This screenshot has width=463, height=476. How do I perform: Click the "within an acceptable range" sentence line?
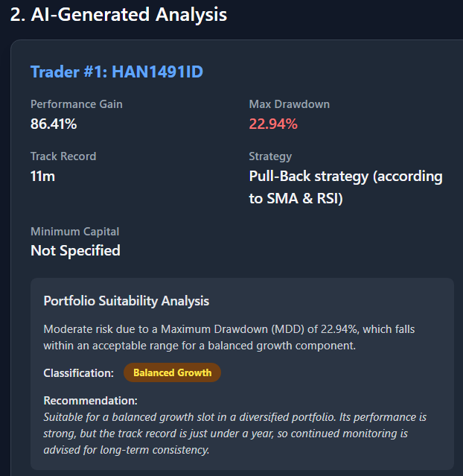pos(199,346)
